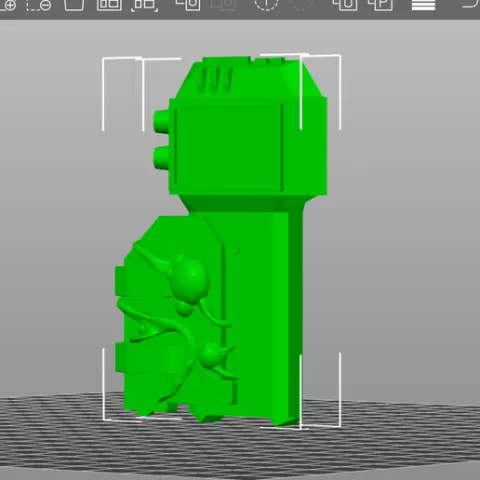Screen dimensions: 480x480
Task: Click the Add model plus icon
Action: (7, 4)
